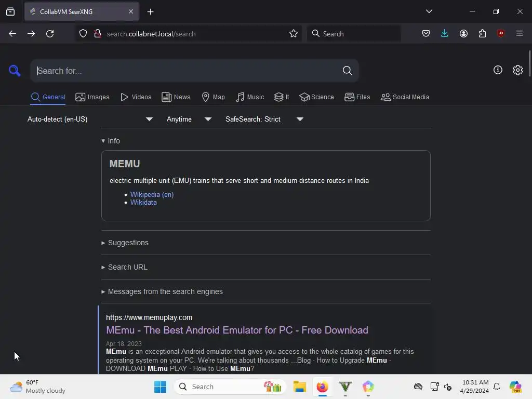Viewport: 532px width, 399px height.
Task: Open notifications bell in taskbar
Action: coord(497,387)
